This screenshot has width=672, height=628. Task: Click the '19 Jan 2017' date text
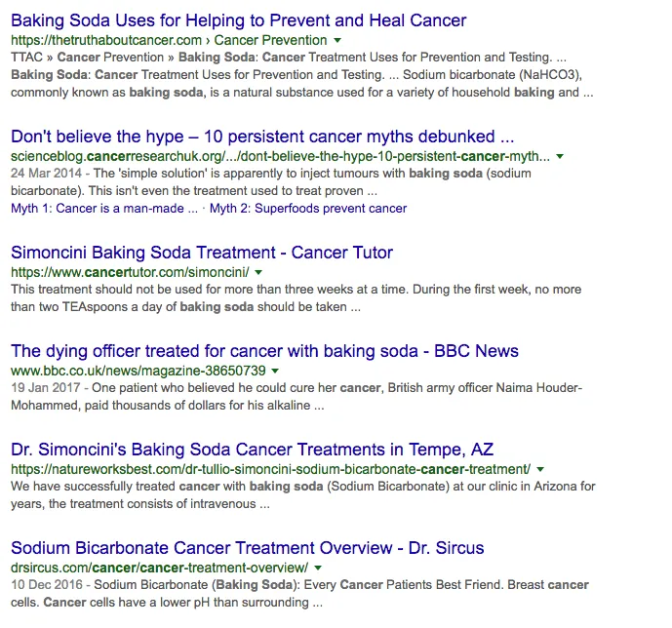tap(46, 388)
